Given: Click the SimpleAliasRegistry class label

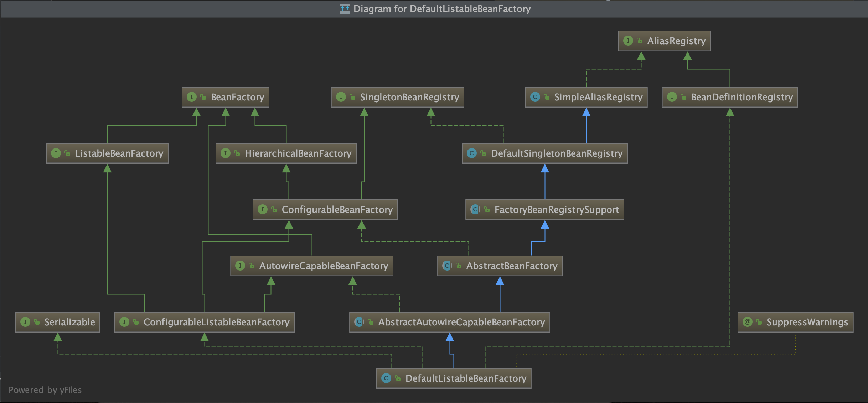Looking at the screenshot, I should (x=598, y=97).
